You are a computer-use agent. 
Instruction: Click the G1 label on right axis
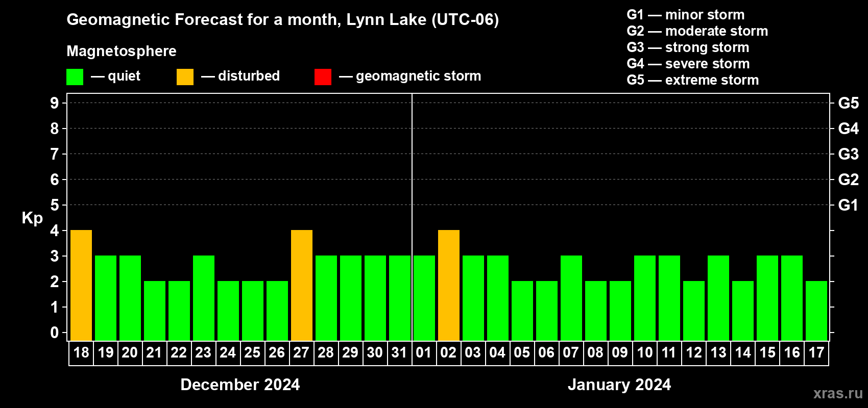[x=849, y=205]
